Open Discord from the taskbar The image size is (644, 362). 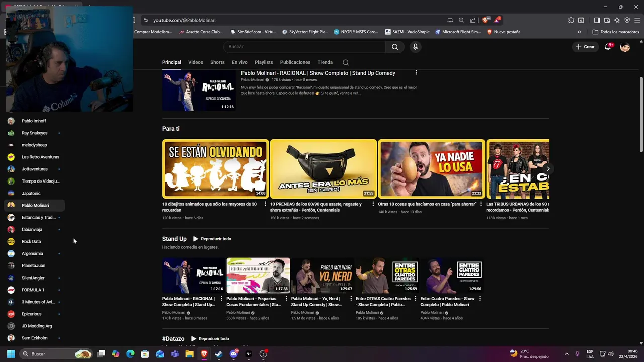tap(233, 354)
